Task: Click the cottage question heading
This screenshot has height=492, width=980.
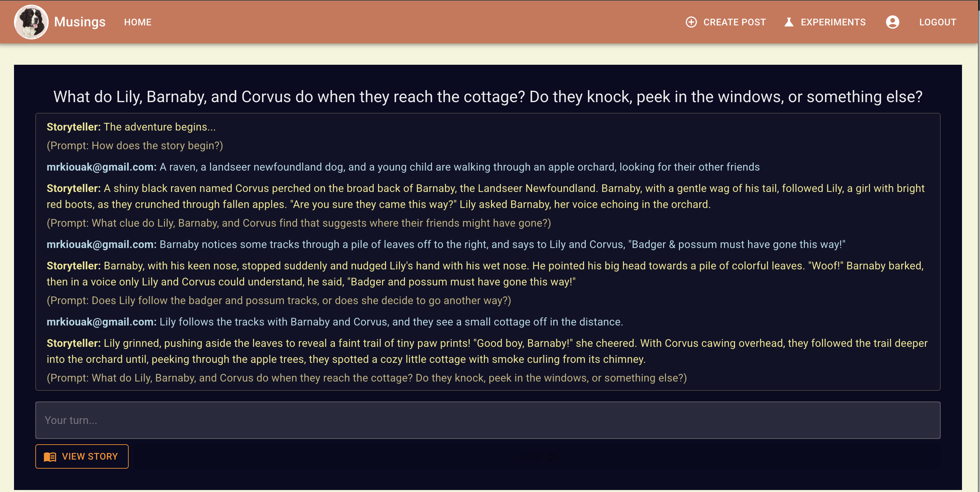Action: 488,97
